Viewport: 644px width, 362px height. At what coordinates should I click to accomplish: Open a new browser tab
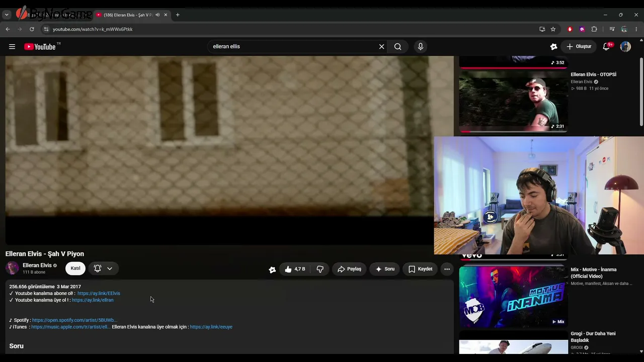pyautogui.click(x=178, y=15)
